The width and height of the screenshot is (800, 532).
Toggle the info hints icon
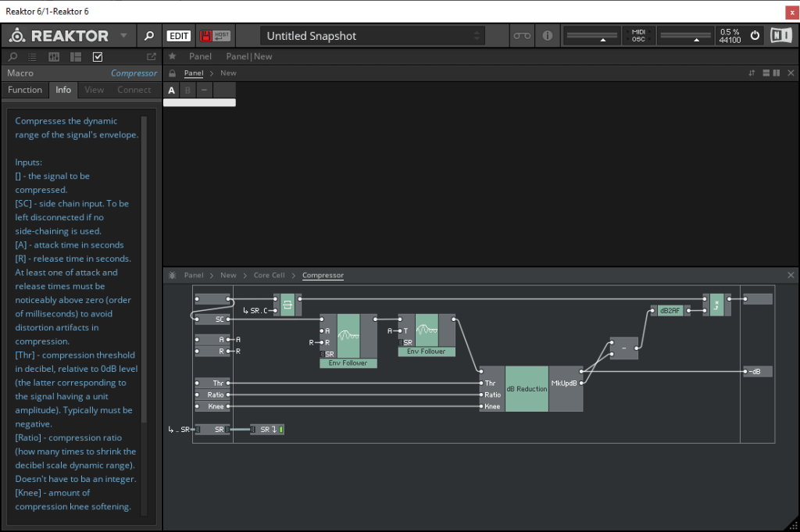point(547,36)
